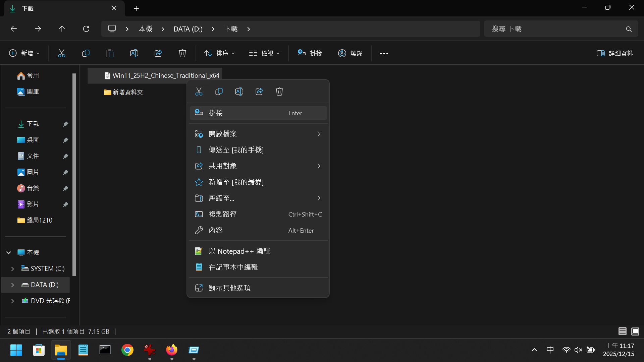
Task: Open the 排序 sort dropdown
Action: (x=220, y=53)
